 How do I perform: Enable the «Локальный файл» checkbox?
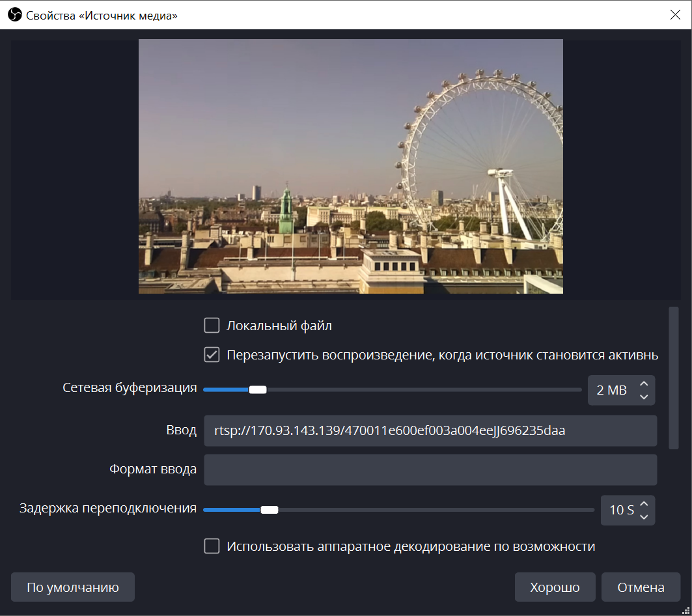[212, 326]
